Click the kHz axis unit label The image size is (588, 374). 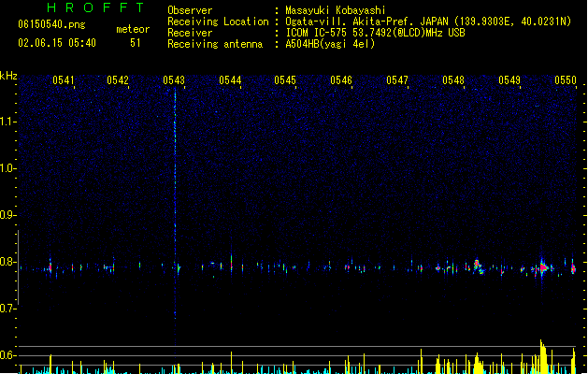8,76
